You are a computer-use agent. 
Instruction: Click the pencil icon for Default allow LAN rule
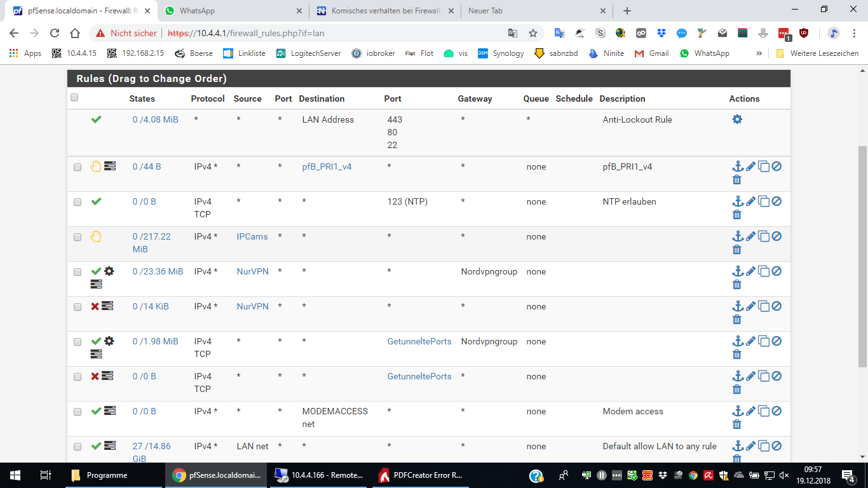click(750, 446)
